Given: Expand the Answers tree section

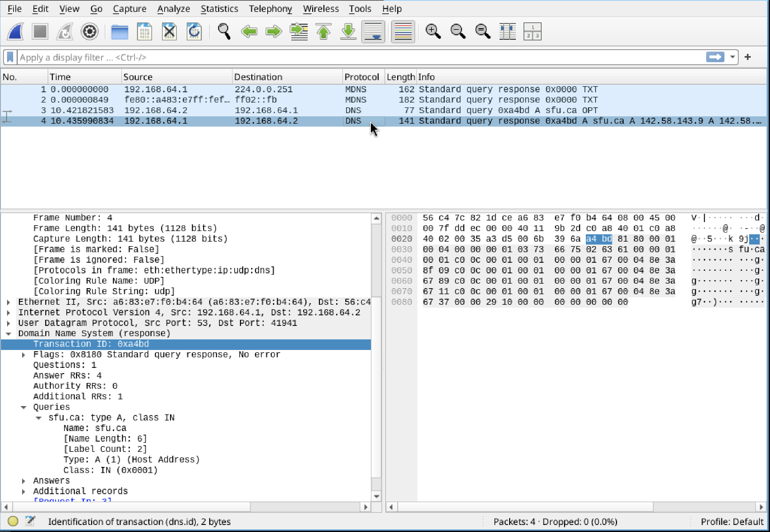Looking at the screenshot, I should [23, 481].
